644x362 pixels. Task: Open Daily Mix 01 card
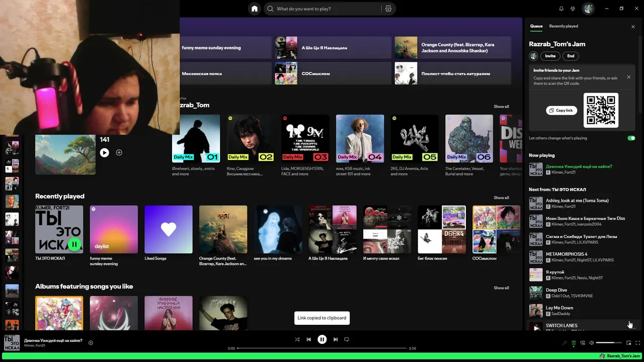pos(196,145)
